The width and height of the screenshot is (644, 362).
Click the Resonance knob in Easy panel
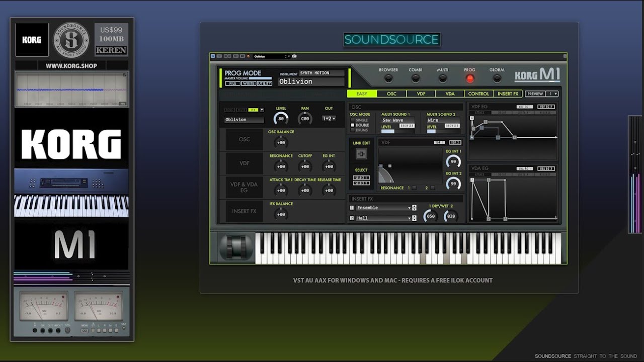(x=281, y=166)
